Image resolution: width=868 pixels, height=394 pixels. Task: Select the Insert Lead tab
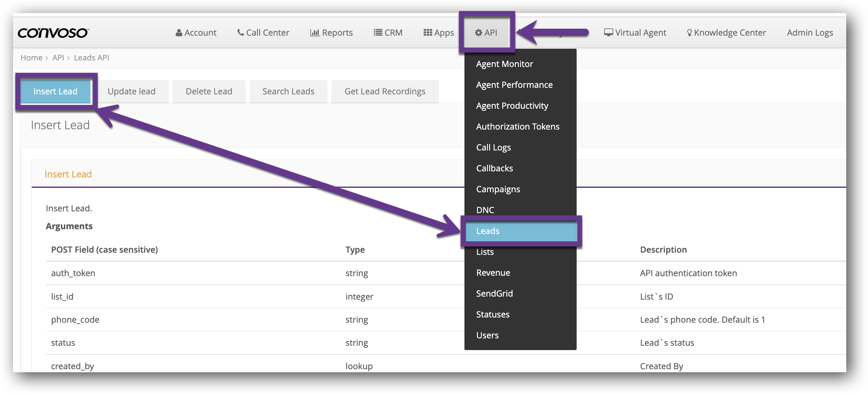coord(56,91)
